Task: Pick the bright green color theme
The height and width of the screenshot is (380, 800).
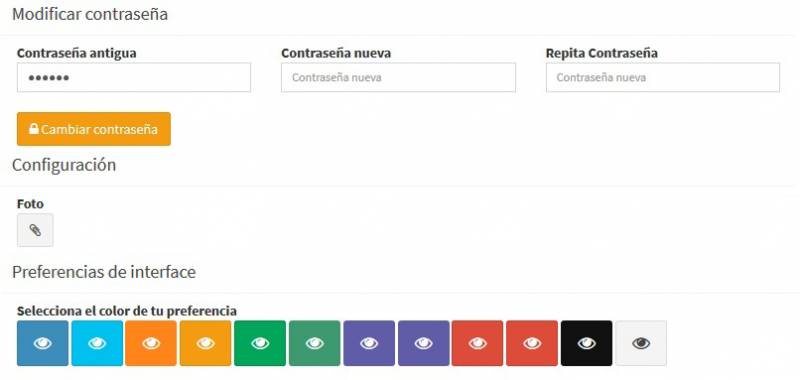Action: [260, 343]
